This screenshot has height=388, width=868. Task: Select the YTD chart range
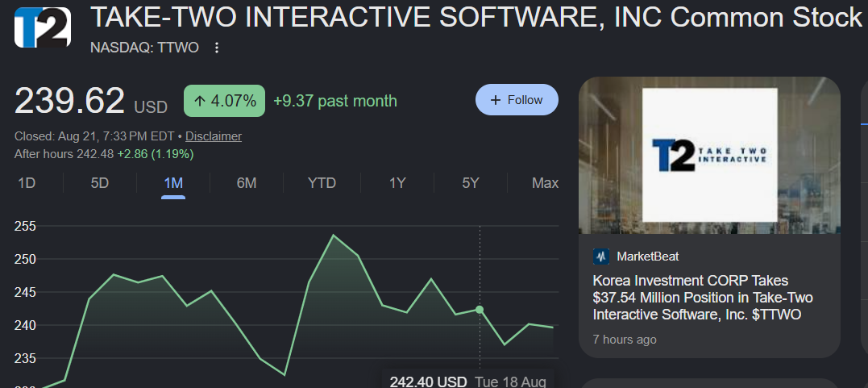(x=322, y=183)
